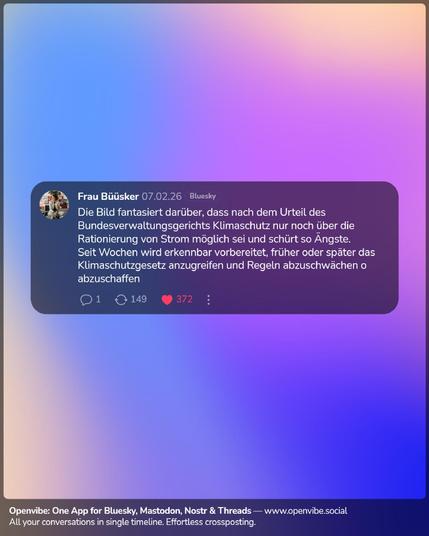The image size is (429, 536).
Task: Click the Bluesky source label
Action: (x=203, y=196)
